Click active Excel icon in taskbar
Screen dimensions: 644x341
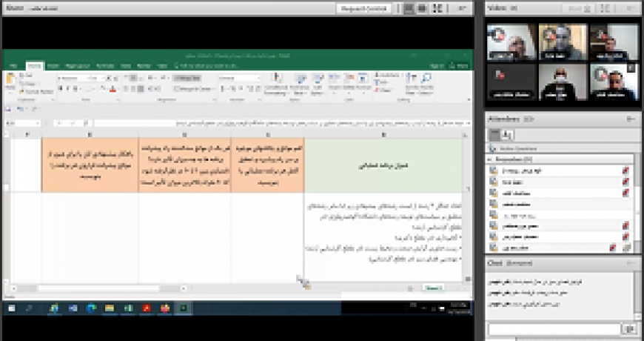183,308
